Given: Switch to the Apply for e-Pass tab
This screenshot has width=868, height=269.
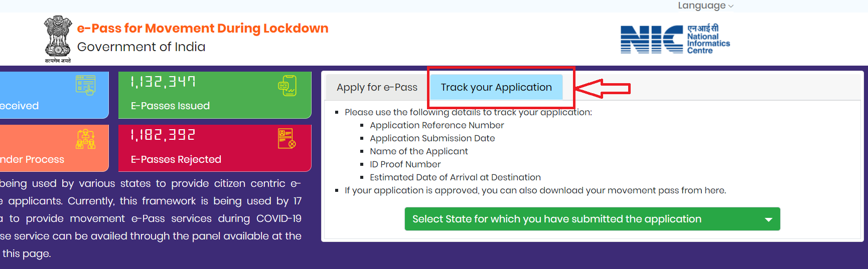Looking at the screenshot, I should point(377,87).
